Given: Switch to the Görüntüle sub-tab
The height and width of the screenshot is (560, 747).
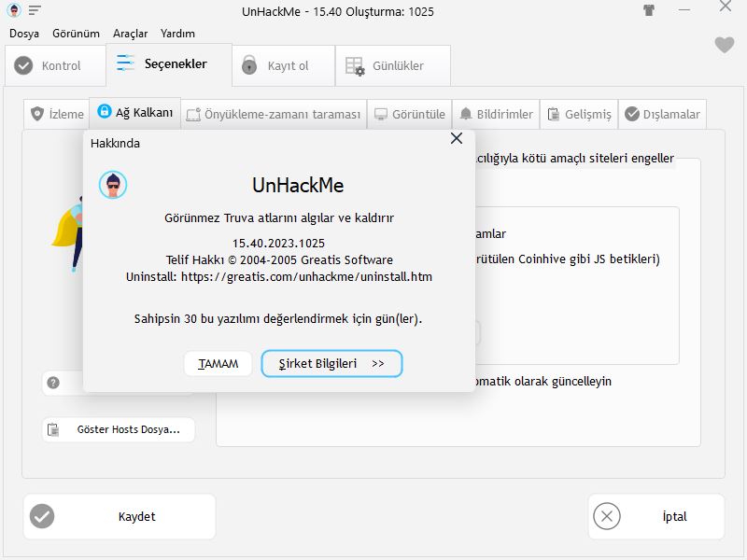Looking at the screenshot, I should pyautogui.click(x=410, y=114).
